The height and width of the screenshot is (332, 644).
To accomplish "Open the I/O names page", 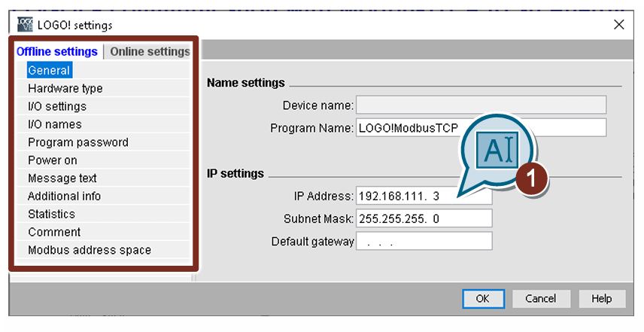I will (x=55, y=124).
